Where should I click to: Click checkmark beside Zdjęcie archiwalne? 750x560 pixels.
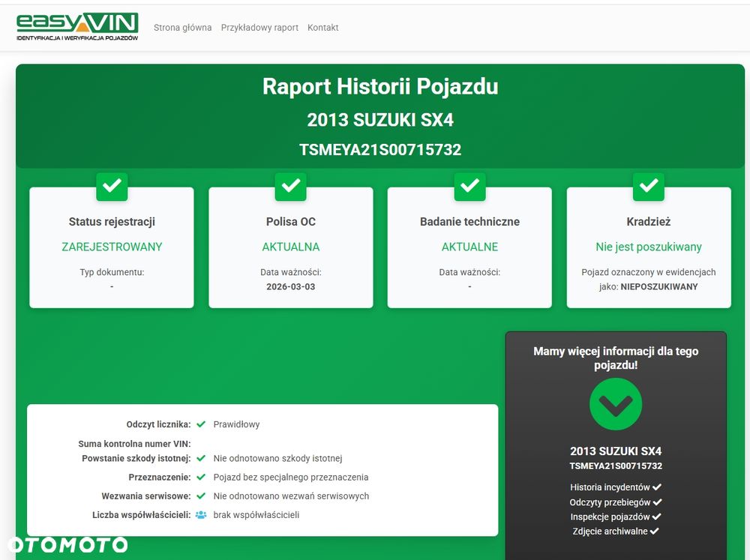tap(655, 532)
